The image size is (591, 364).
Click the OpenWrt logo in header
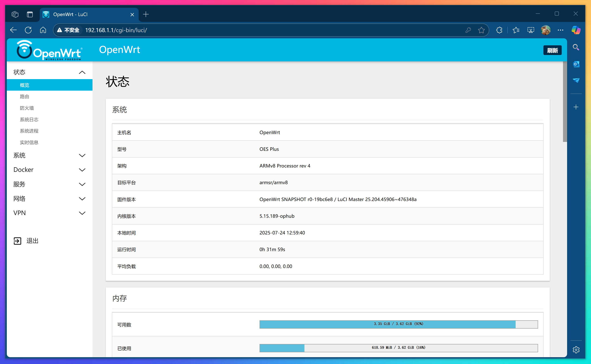(x=49, y=50)
